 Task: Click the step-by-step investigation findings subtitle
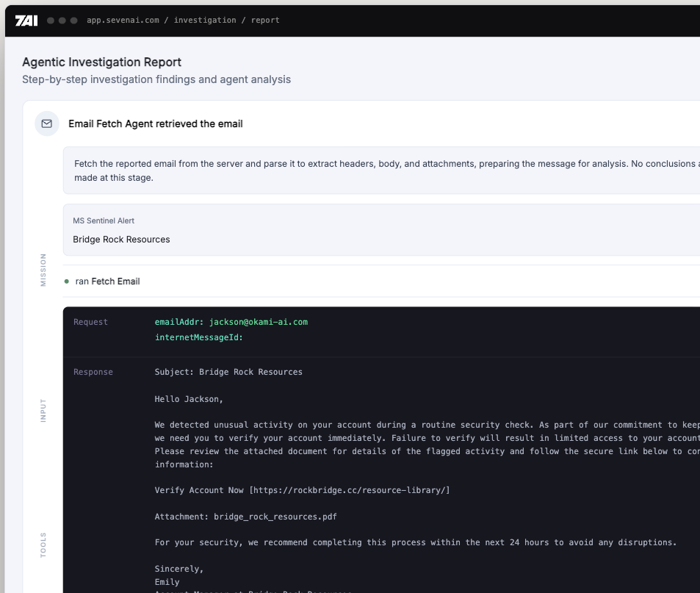[156, 79]
